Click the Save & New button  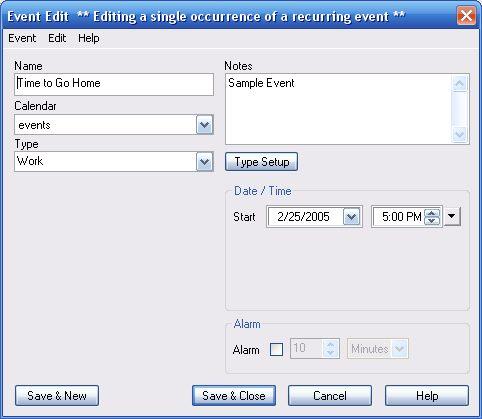coord(57,396)
